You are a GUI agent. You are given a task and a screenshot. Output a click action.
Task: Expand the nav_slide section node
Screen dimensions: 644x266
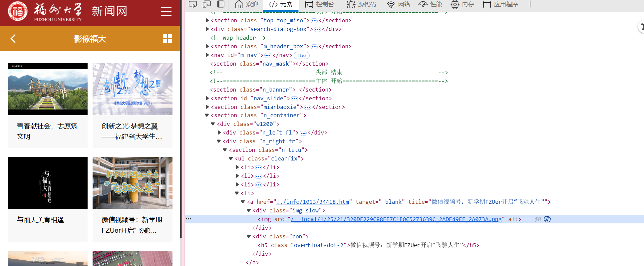207,98
